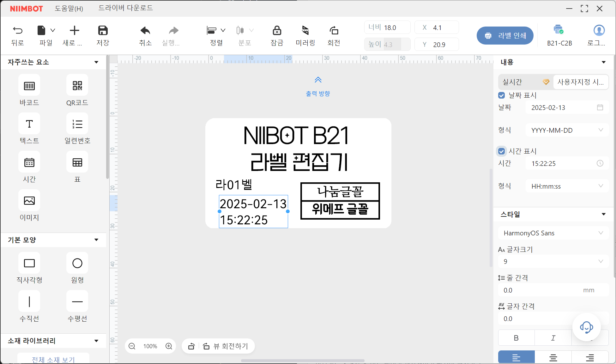Click the 줄 간격 line spacing field
The height and width of the screenshot is (364, 616).
pos(553,290)
